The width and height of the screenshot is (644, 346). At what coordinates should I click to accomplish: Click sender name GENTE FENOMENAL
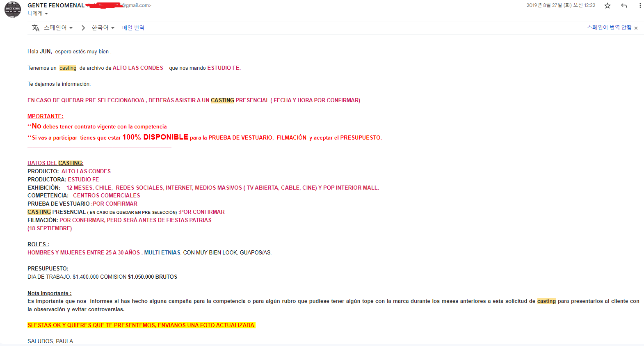[x=56, y=5]
